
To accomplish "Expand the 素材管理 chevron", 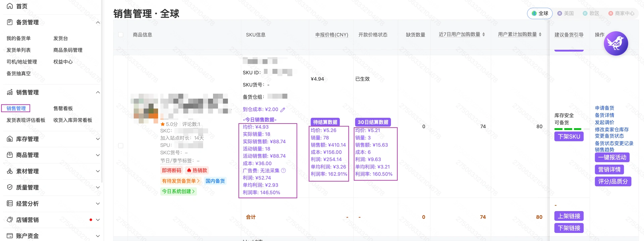I will pyautogui.click(x=98, y=171).
